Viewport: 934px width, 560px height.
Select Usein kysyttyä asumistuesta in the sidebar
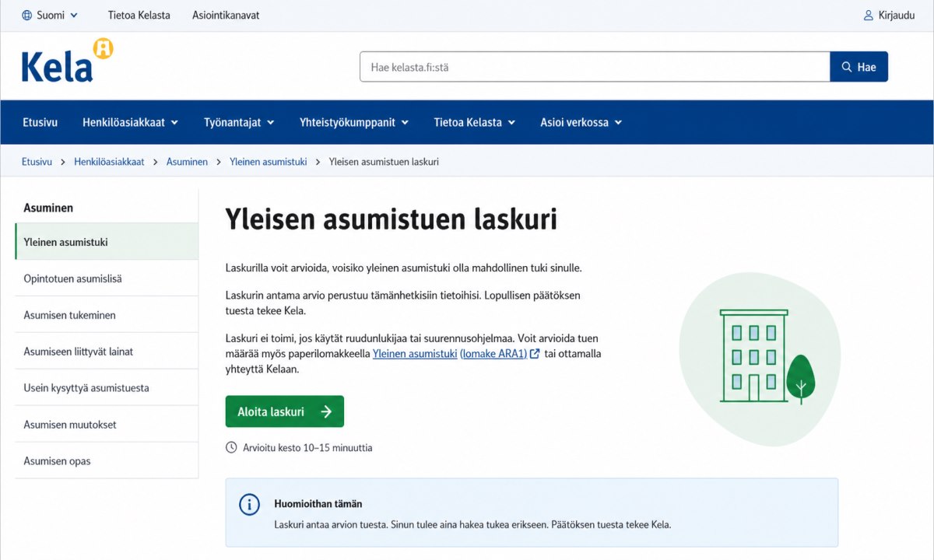pyautogui.click(x=107, y=387)
